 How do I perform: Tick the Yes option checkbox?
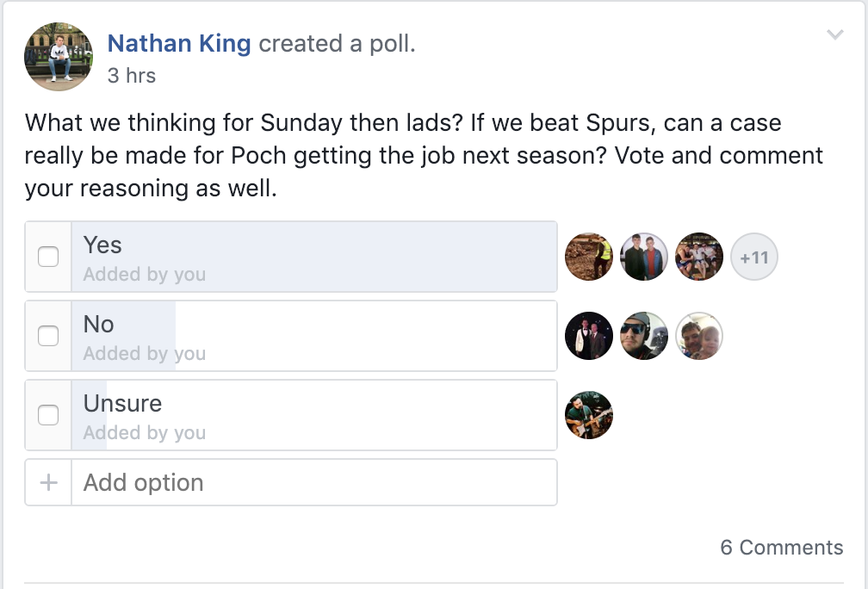48,257
